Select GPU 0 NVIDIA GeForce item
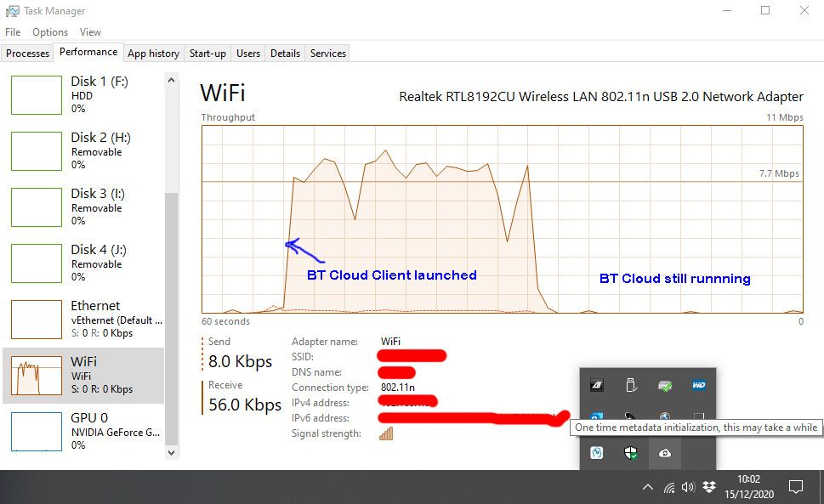 85,431
